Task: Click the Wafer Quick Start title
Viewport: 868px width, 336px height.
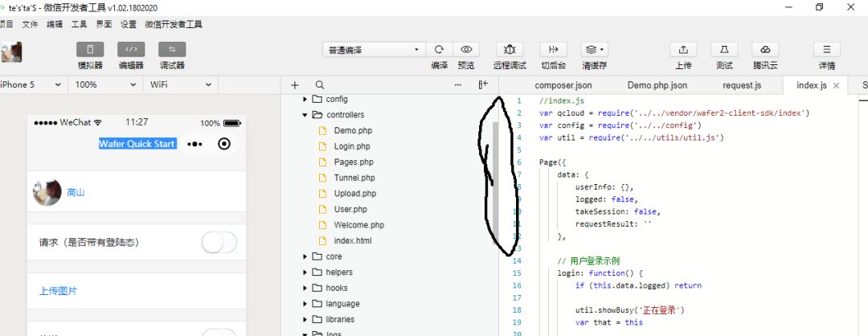Action: click(x=137, y=144)
